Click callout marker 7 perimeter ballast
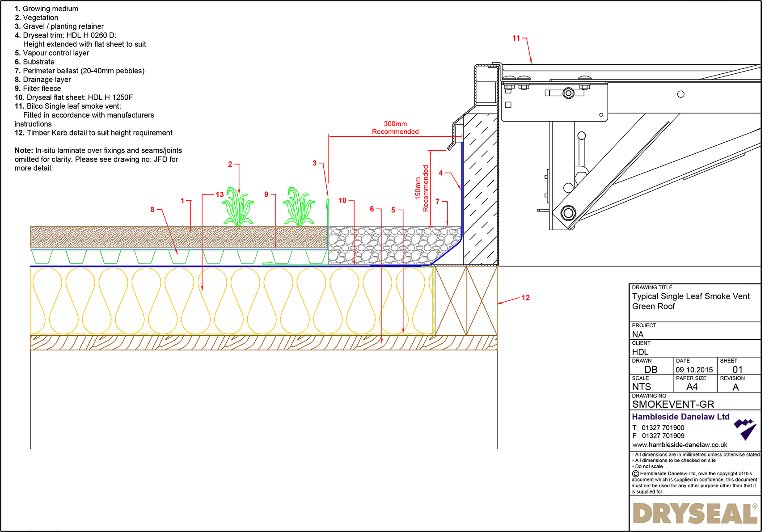 (437, 202)
